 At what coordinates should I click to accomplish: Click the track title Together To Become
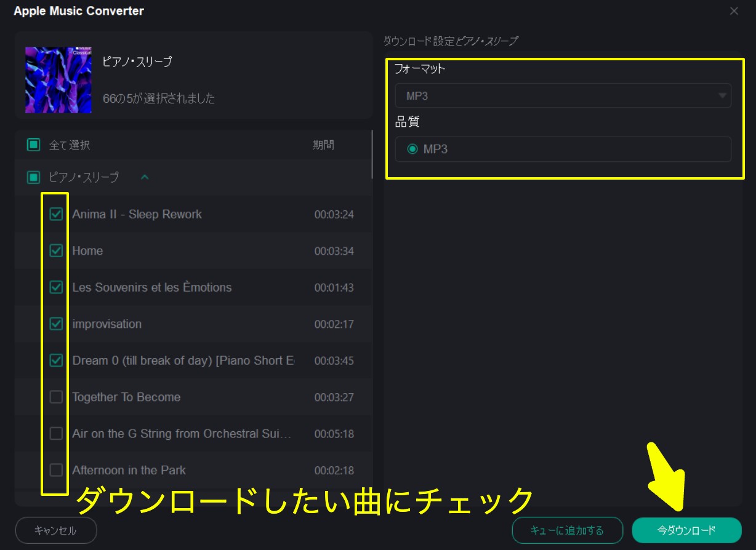coord(126,397)
